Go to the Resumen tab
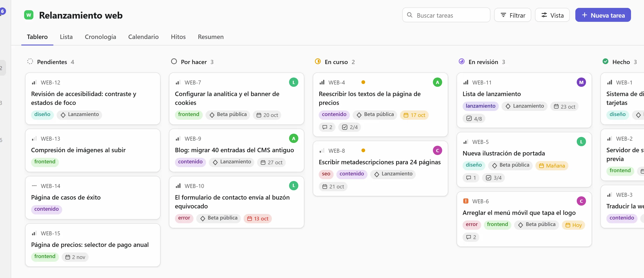 click(x=211, y=37)
